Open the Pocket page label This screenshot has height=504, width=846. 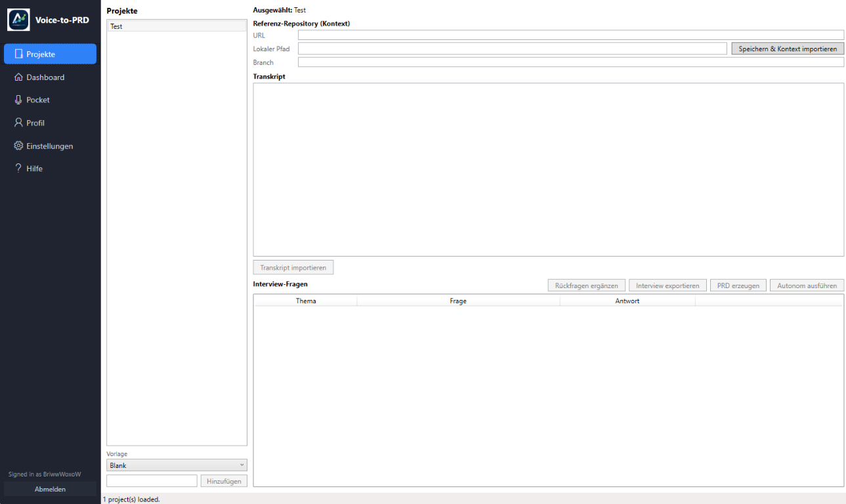[x=38, y=100]
